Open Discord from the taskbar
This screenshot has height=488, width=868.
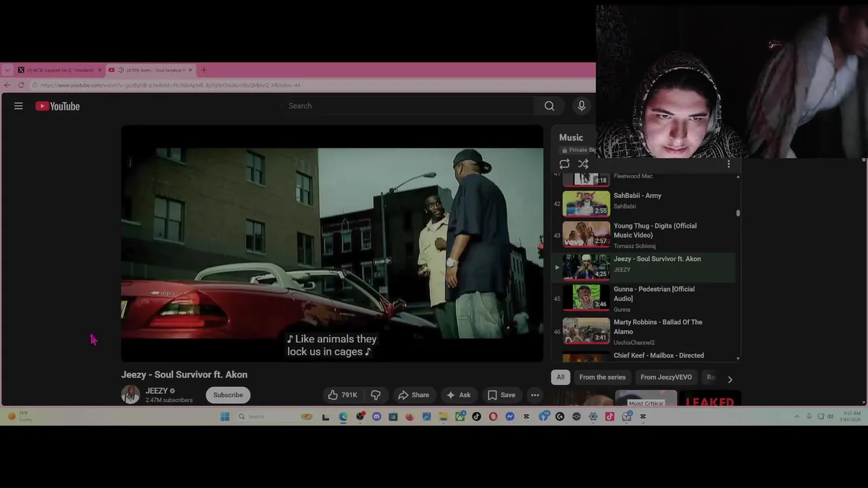tap(376, 417)
